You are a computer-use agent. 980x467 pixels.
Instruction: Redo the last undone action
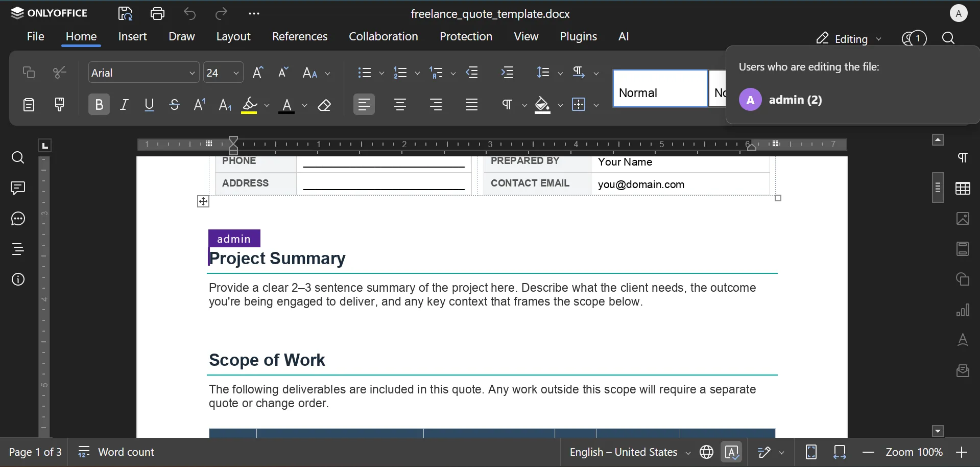pos(222,13)
